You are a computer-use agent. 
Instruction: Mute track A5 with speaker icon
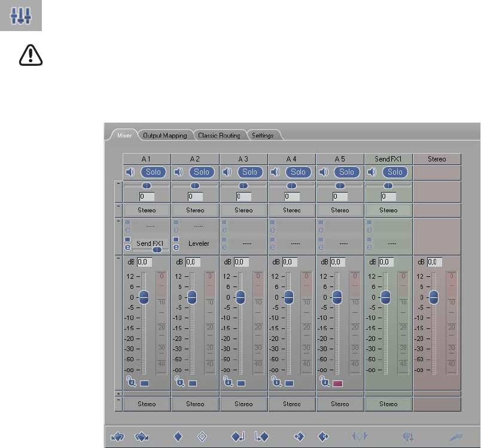click(x=324, y=172)
